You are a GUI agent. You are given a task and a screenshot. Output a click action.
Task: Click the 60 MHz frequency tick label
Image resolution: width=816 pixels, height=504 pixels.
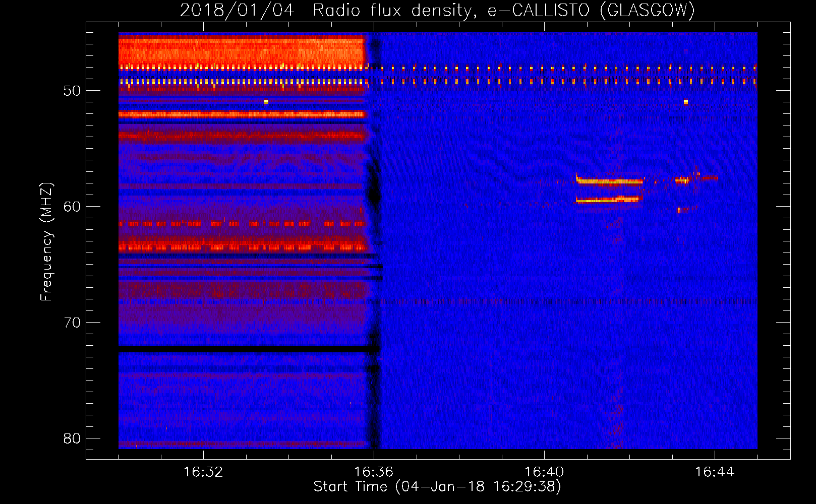click(72, 207)
